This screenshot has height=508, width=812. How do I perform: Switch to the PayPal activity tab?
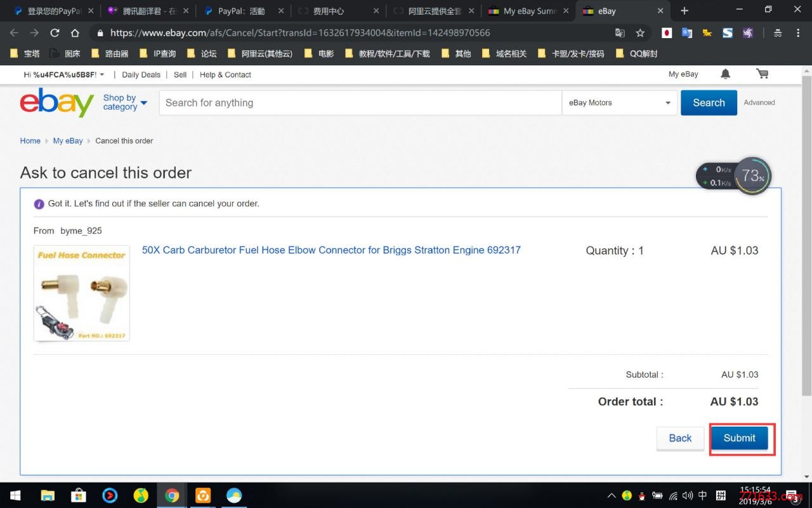pyautogui.click(x=243, y=11)
